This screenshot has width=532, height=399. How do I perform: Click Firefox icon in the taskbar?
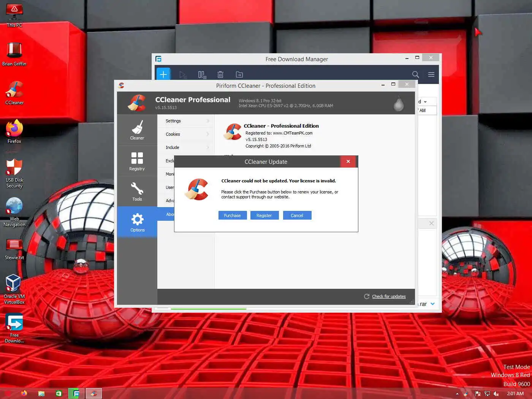(x=24, y=393)
